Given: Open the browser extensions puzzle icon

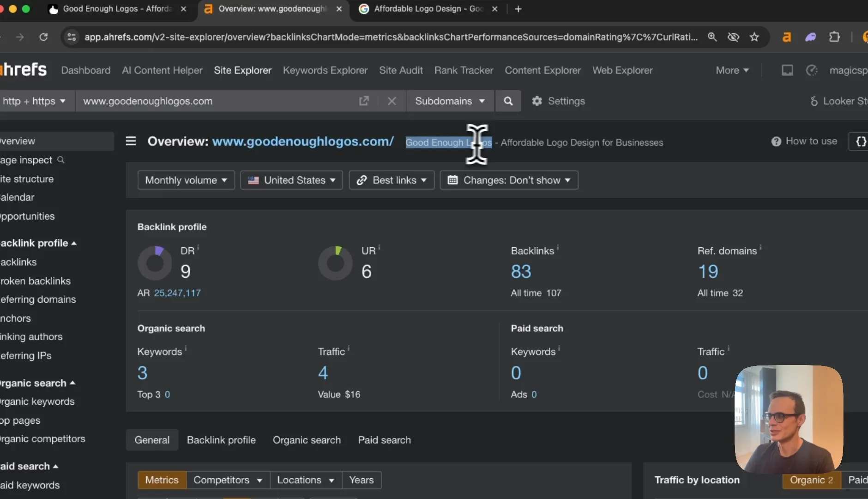Looking at the screenshot, I should pos(834,37).
